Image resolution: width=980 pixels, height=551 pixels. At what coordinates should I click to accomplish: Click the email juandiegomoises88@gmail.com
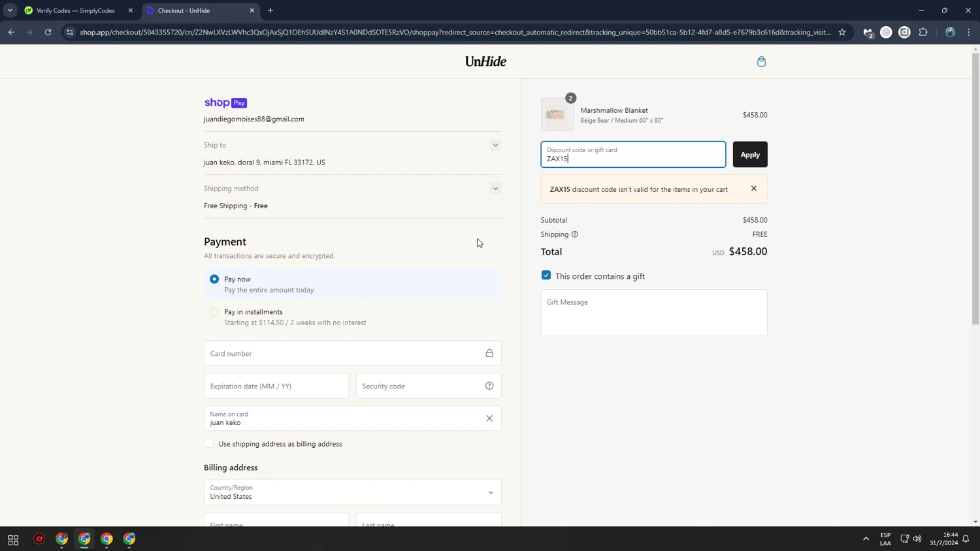click(x=253, y=119)
